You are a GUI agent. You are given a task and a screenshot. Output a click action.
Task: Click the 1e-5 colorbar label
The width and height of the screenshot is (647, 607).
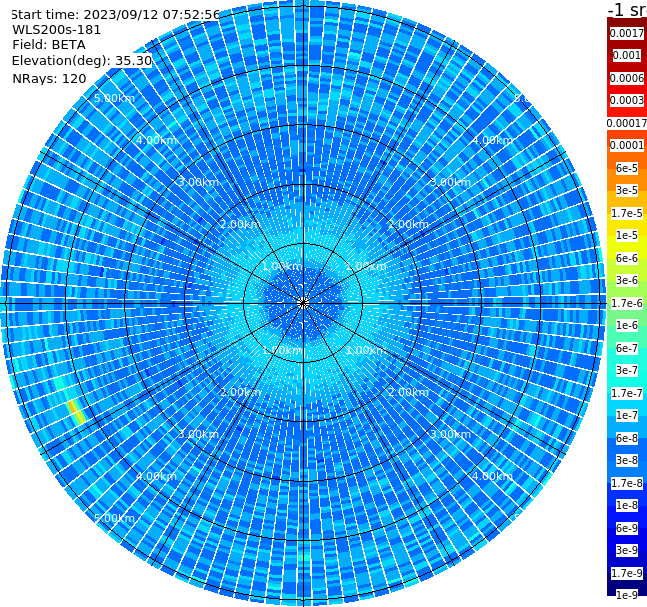(x=627, y=235)
